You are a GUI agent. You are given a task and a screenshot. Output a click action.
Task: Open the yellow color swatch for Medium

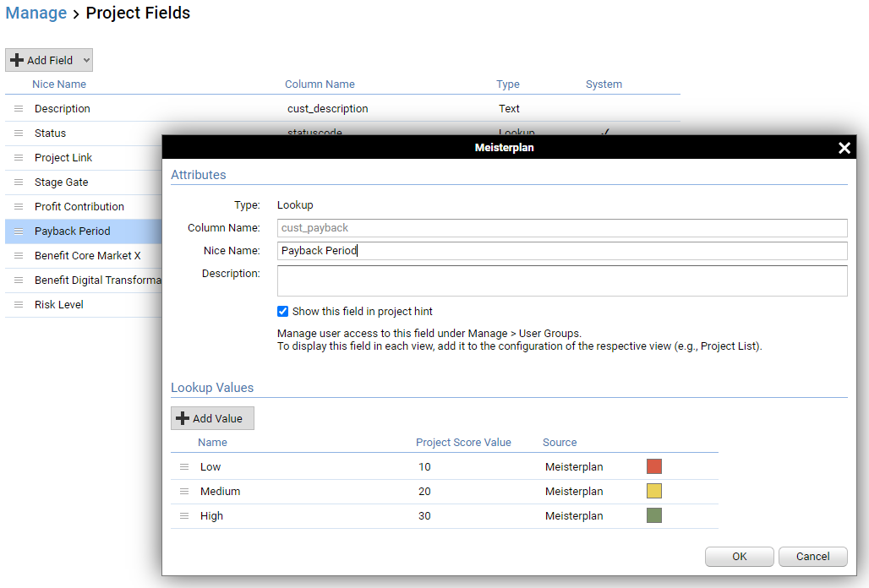[x=654, y=491]
